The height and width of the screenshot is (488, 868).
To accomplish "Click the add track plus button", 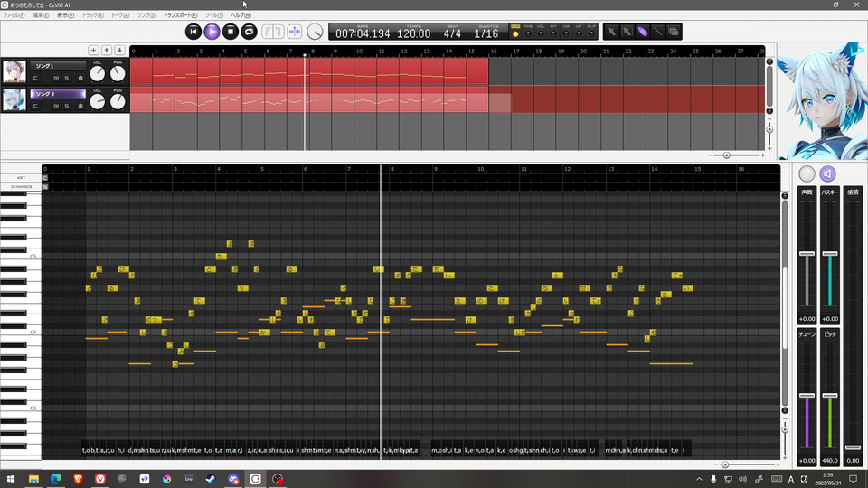I will [x=93, y=51].
